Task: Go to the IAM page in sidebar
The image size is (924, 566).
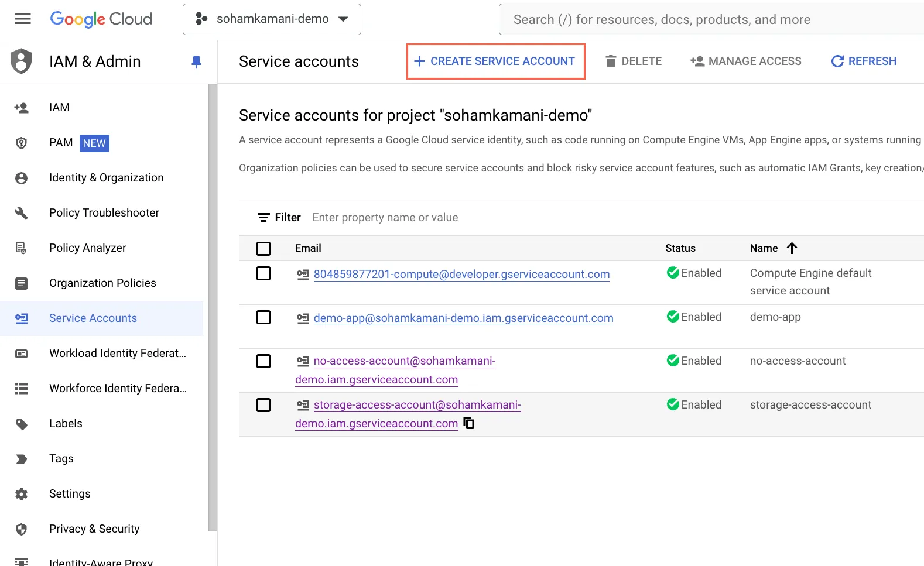Action: click(59, 108)
